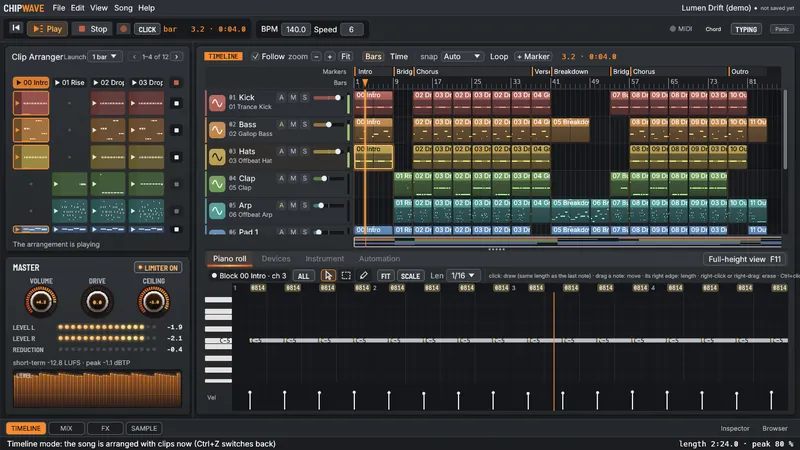Open the File menu
The height and width of the screenshot is (450, 800).
[59, 8]
